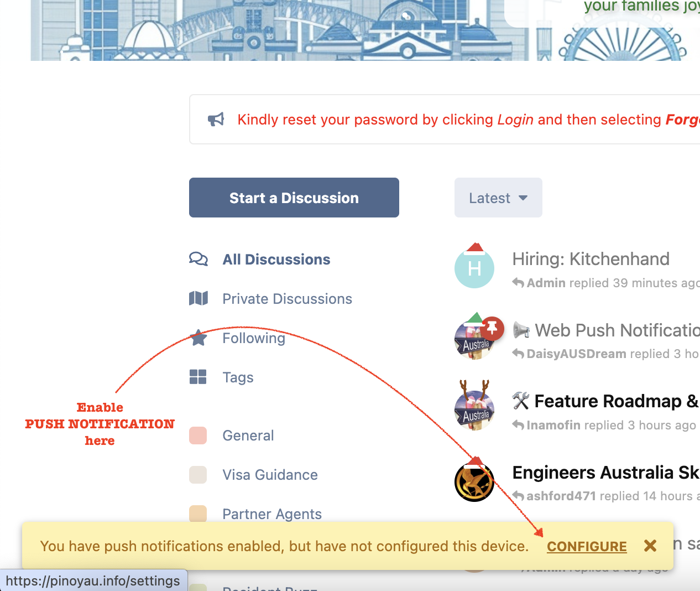This screenshot has width=700, height=591.
Task: Click the Private Discussions map icon
Action: click(x=198, y=299)
